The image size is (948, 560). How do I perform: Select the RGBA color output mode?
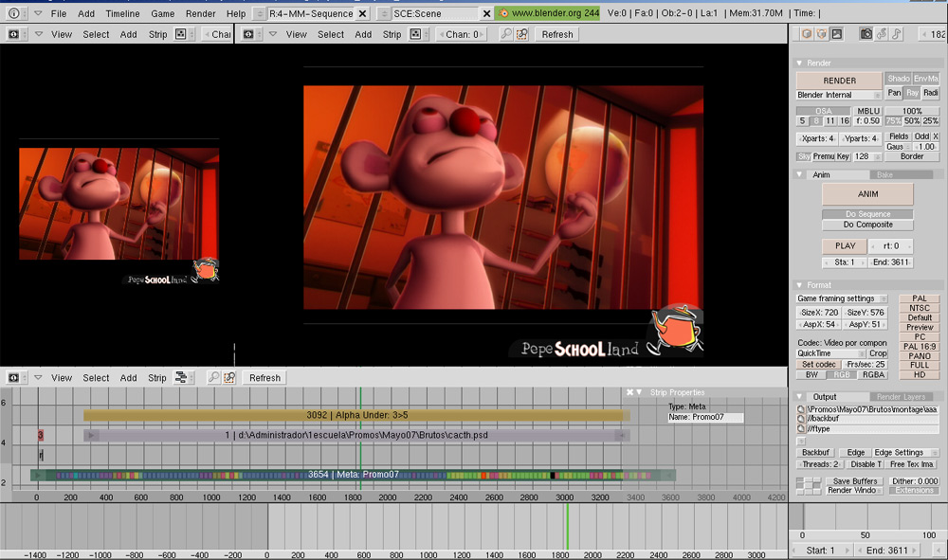coord(873,374)
